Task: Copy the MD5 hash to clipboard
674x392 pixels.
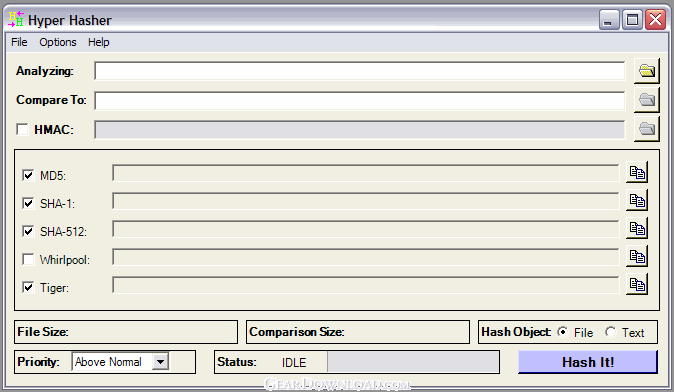Action: (x=637, y=172)
